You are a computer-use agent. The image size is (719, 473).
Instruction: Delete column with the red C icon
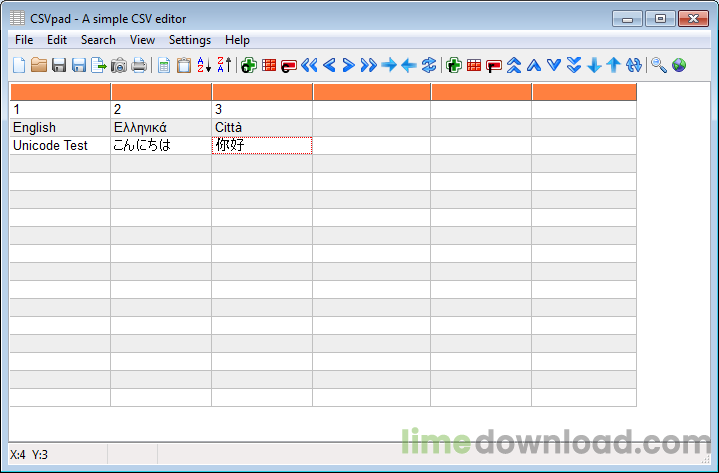click(288, 66)
